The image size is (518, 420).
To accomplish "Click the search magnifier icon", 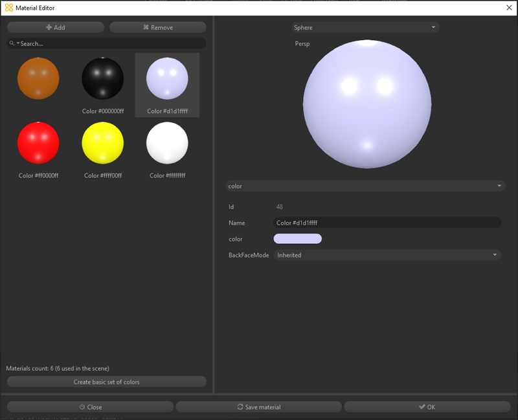I will (x=12, y=43).
